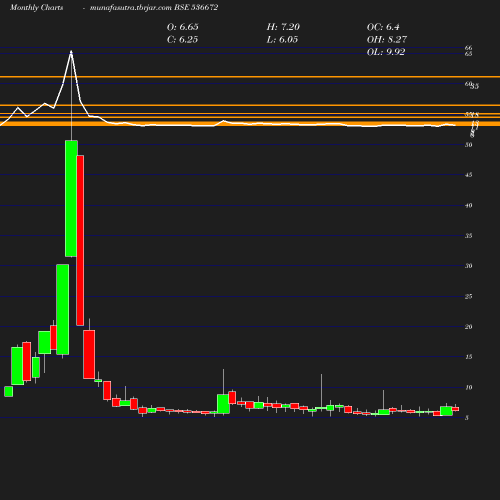Click the 20 price axis label
The height and width of the screenshot is (500, 500).
[x=468, y=327]
